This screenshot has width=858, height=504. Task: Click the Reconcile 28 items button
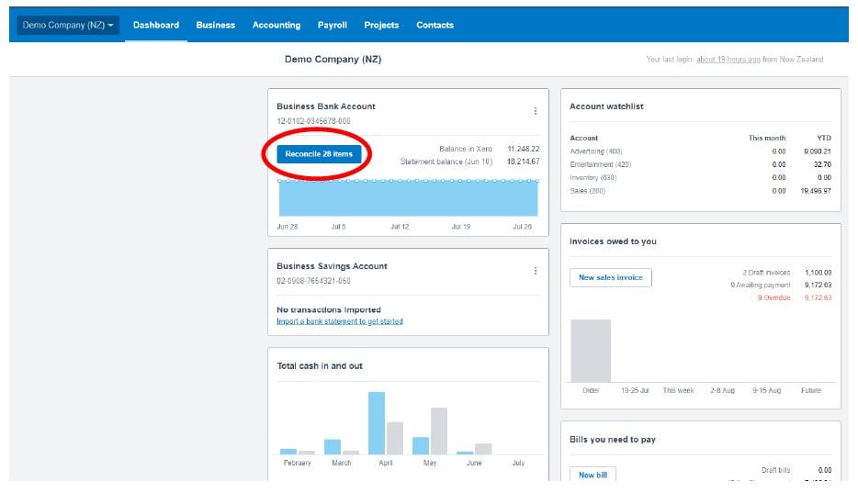point(319,154)
